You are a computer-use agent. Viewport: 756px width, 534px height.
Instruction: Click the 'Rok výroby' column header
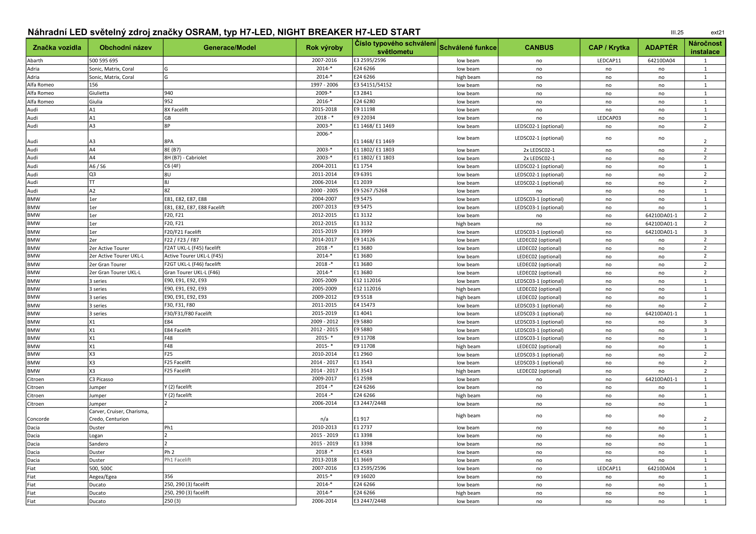(x=324, y=48)
